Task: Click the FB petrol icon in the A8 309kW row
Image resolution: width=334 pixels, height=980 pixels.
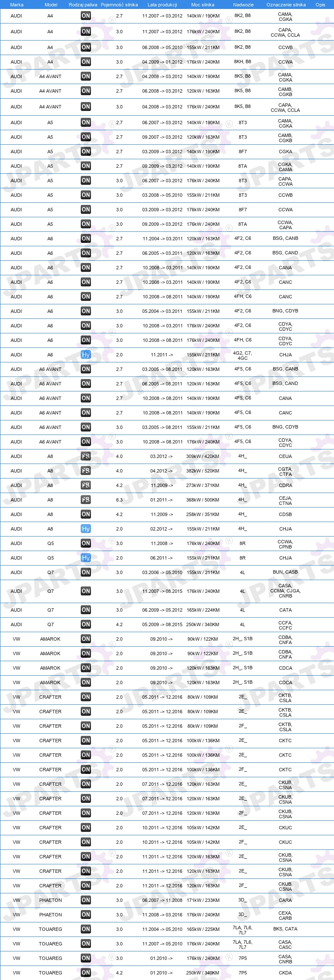Action: (86, 456)
